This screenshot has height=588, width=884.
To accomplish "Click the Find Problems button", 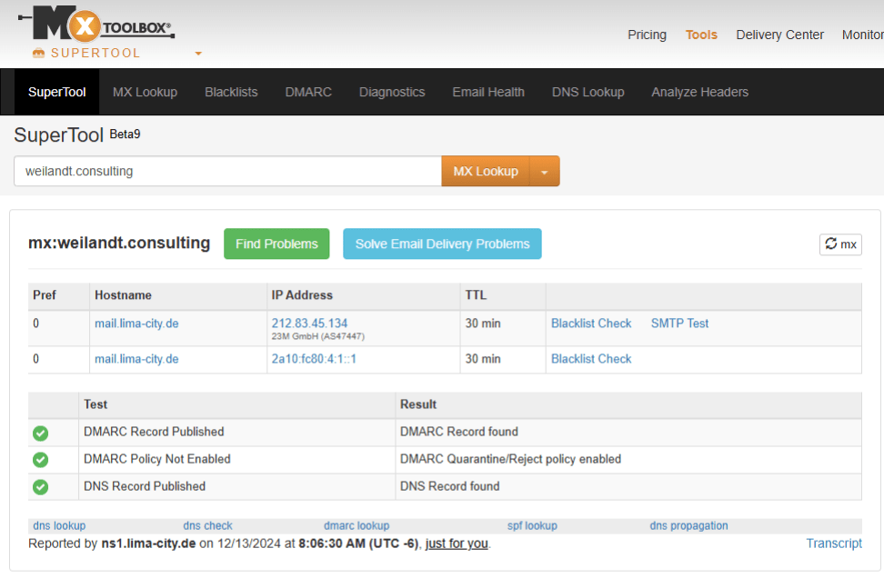I will [x=276, y=244].
